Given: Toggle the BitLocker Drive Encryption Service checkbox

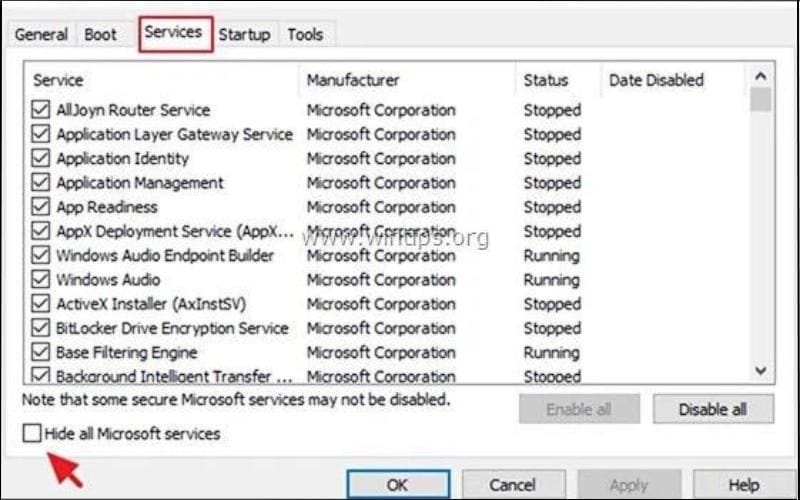Looking at the screenshot, I should (x=41, y=328).
